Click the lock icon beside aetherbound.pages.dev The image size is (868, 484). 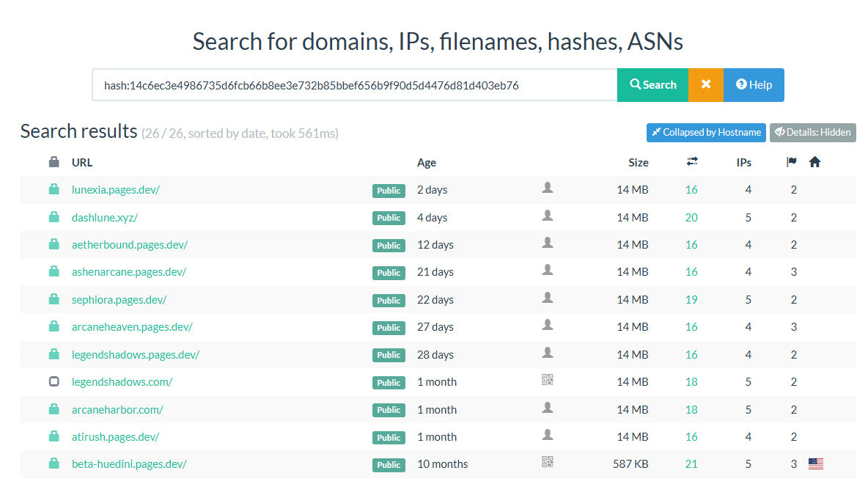[54, 244]
